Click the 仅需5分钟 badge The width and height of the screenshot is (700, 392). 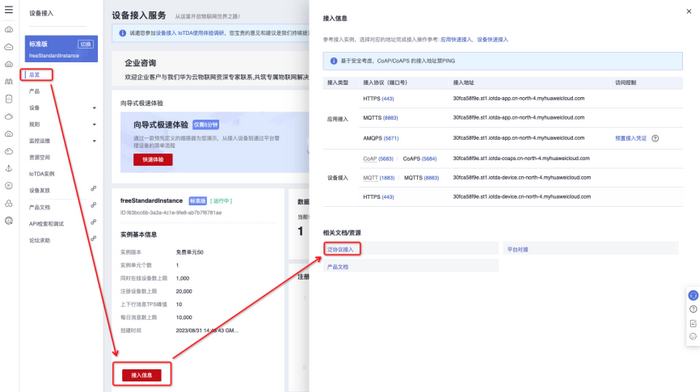[x=206, y=125]
